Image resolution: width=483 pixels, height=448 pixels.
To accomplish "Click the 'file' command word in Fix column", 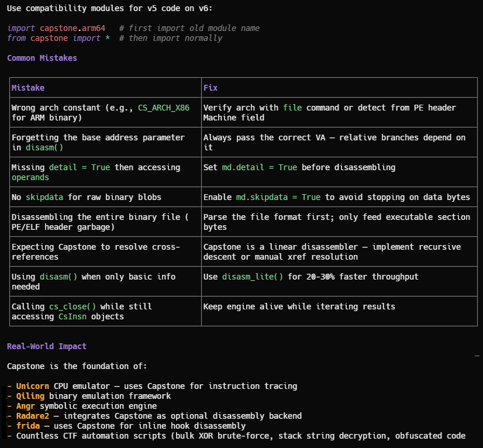I will click(x=292, y=108).
